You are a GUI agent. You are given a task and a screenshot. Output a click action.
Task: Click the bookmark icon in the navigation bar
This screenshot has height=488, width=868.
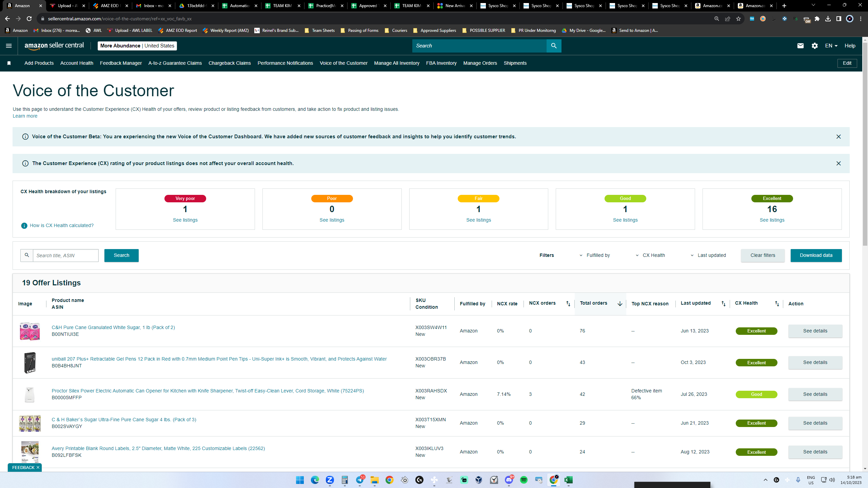click(9, 63)
